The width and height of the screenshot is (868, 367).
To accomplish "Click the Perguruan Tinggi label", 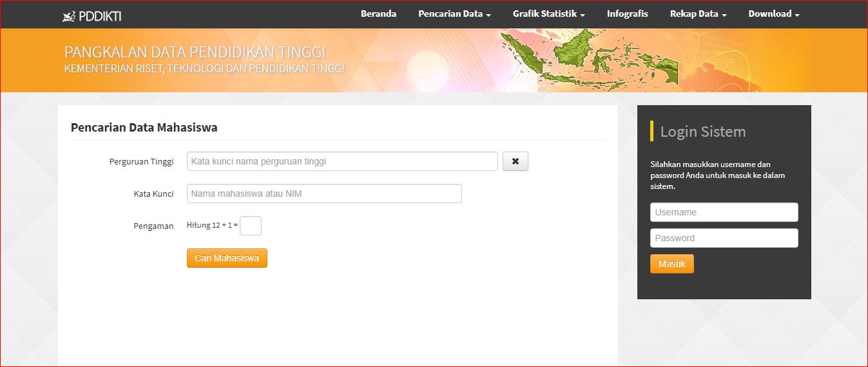I will tap(141, 162).
